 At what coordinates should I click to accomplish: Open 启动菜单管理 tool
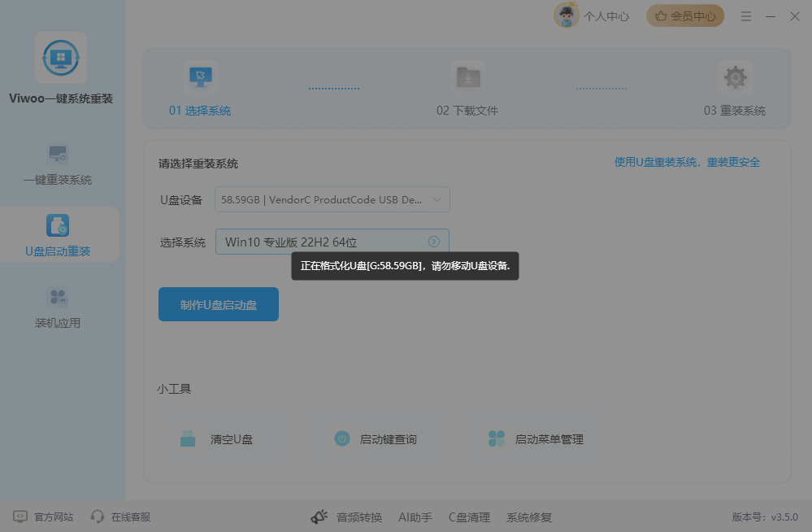(x=535, y=438)
